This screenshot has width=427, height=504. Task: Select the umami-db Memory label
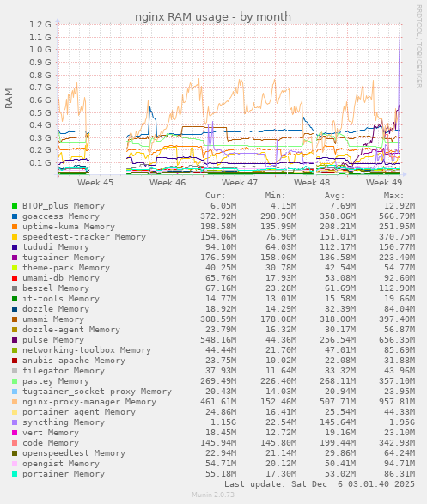[61, 278]
